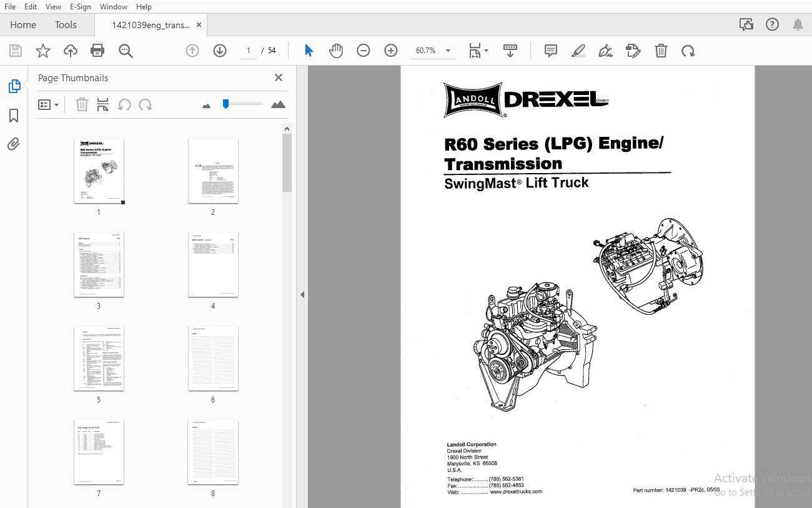Viewport: 812px width, 508px height.
Task: Open the Help question mark icon
Action: point(772,25)
